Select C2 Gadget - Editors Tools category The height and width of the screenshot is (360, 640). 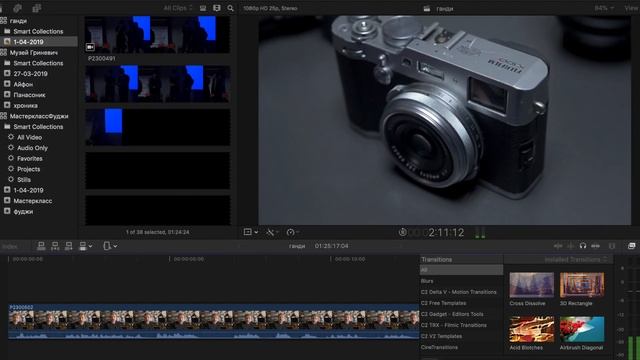(x=452, y=314)
